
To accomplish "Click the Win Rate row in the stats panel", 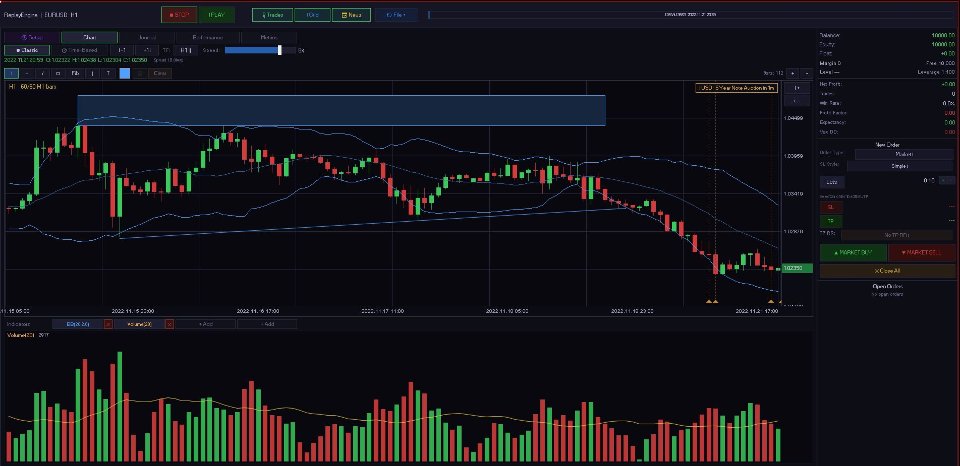I will [887, 103].
